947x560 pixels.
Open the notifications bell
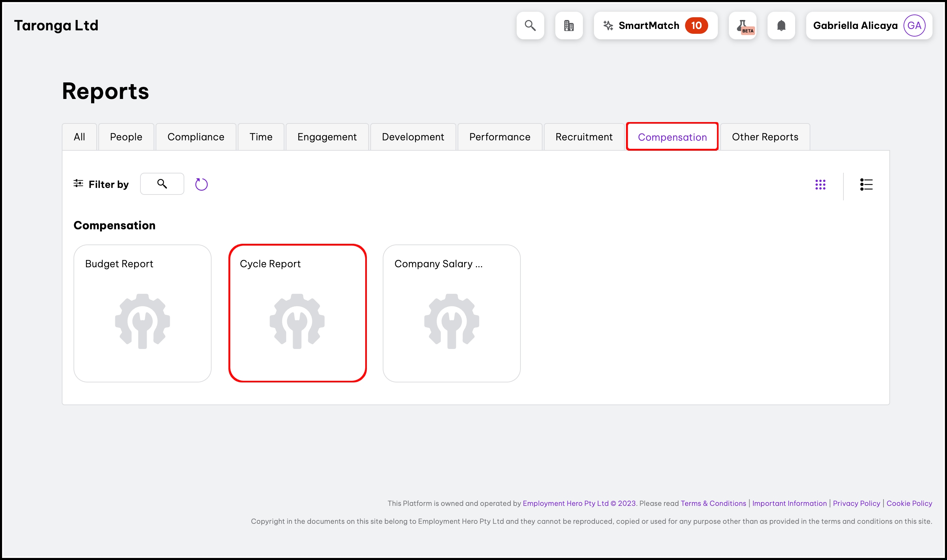point(781,26)
